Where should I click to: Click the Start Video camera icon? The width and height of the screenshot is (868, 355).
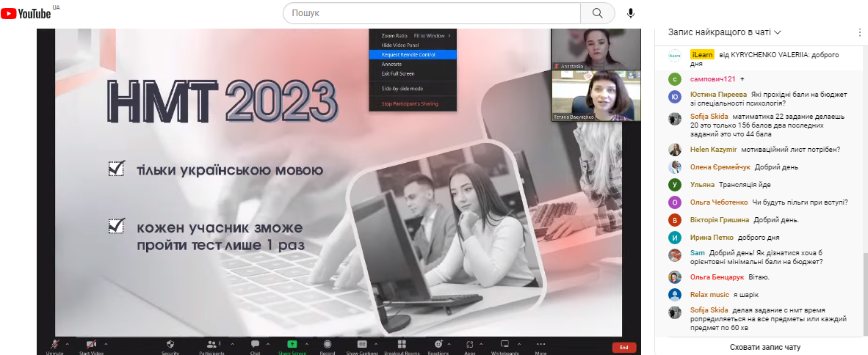click(93, 344)
